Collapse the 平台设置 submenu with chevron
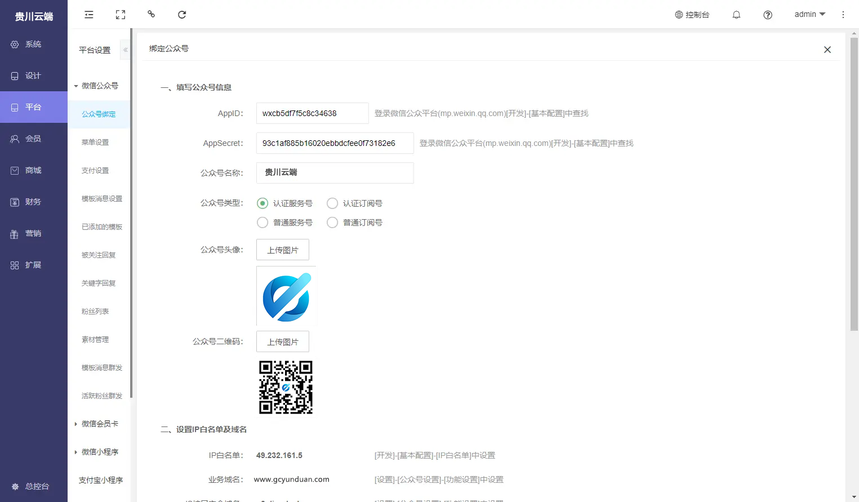859x502 pixels. pos(125,50)
